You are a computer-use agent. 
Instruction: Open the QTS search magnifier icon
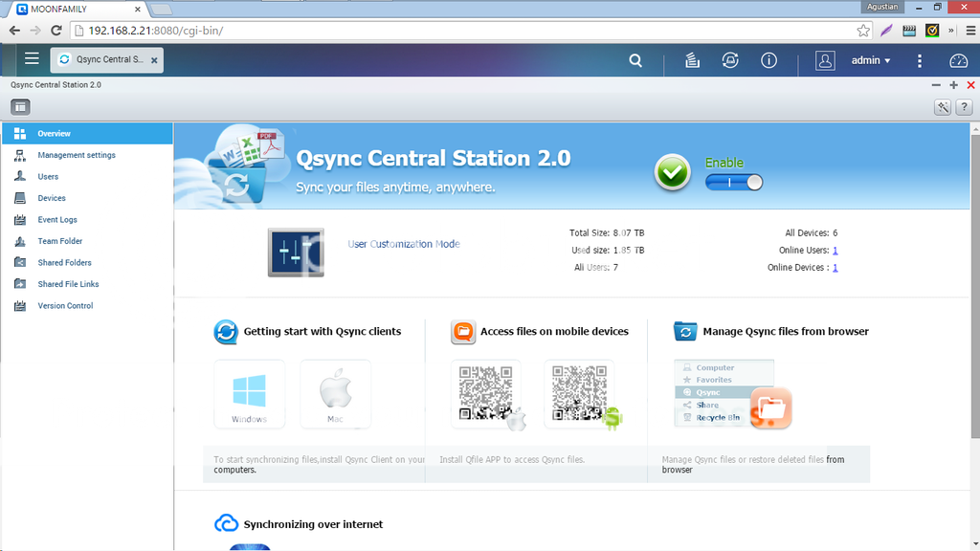[635, 60]
